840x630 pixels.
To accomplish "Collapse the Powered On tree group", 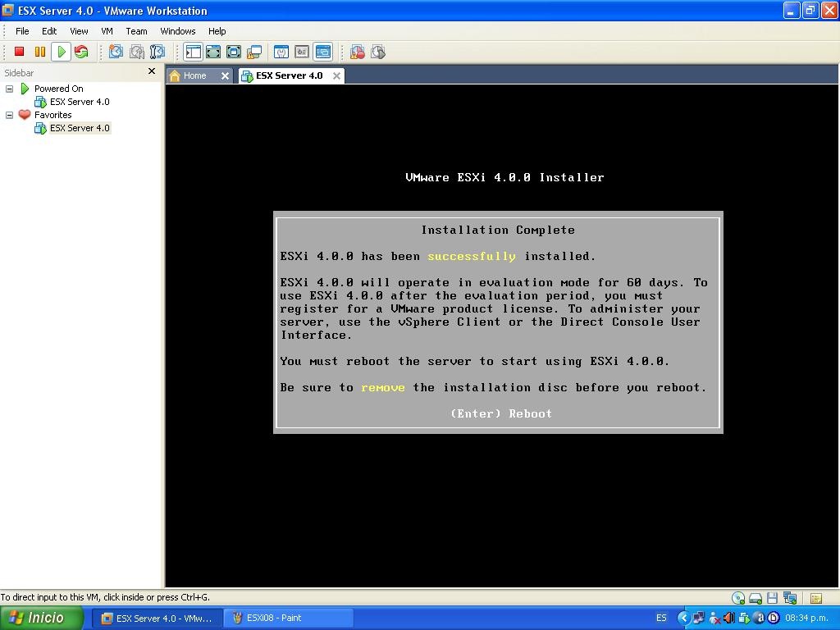I will click(9, 89).
